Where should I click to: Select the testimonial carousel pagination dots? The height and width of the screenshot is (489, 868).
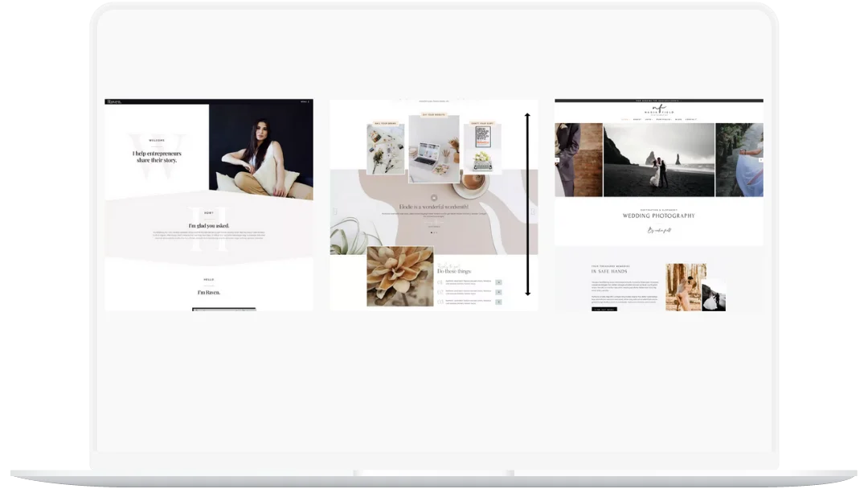[x=434, y=232]
